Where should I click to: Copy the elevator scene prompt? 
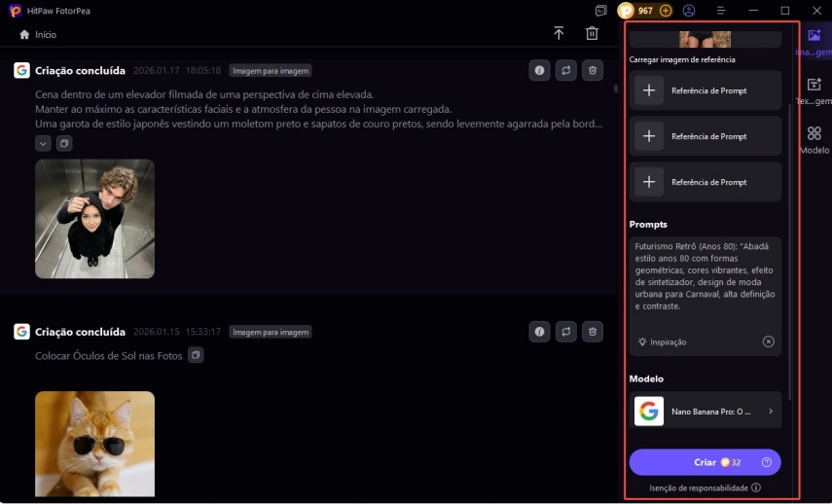coord(64,143)
